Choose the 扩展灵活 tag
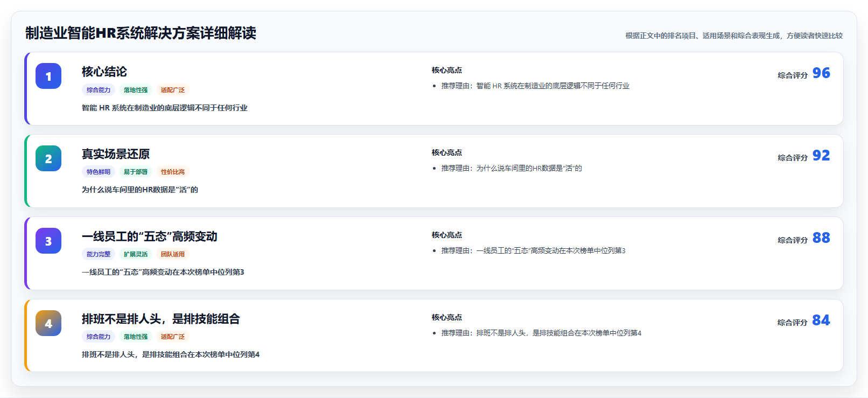 (x=136, y=254)
